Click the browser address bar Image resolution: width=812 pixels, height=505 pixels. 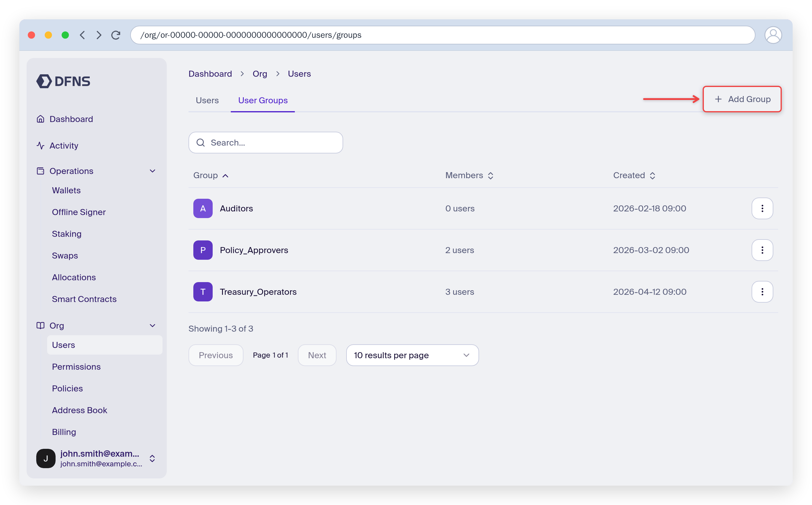442,35
